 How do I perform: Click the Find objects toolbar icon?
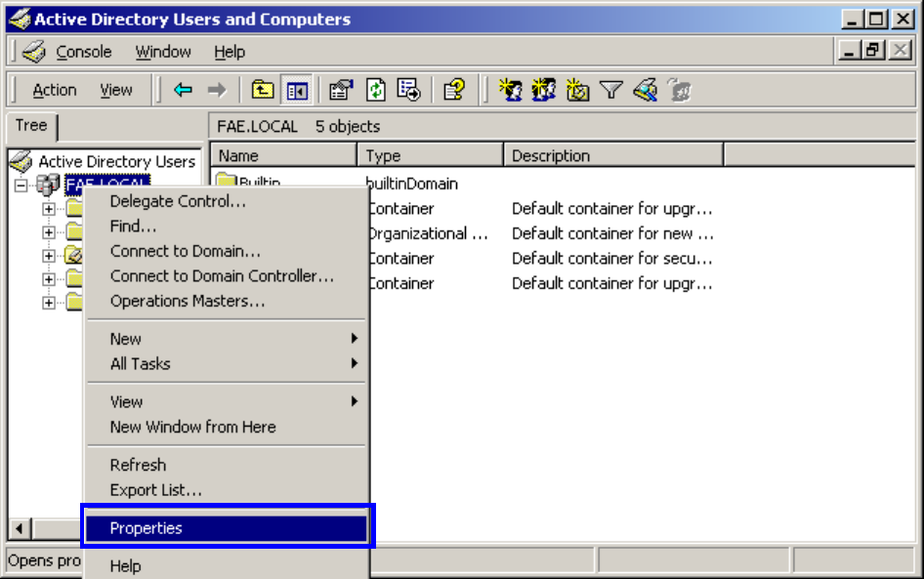[646, 90]
